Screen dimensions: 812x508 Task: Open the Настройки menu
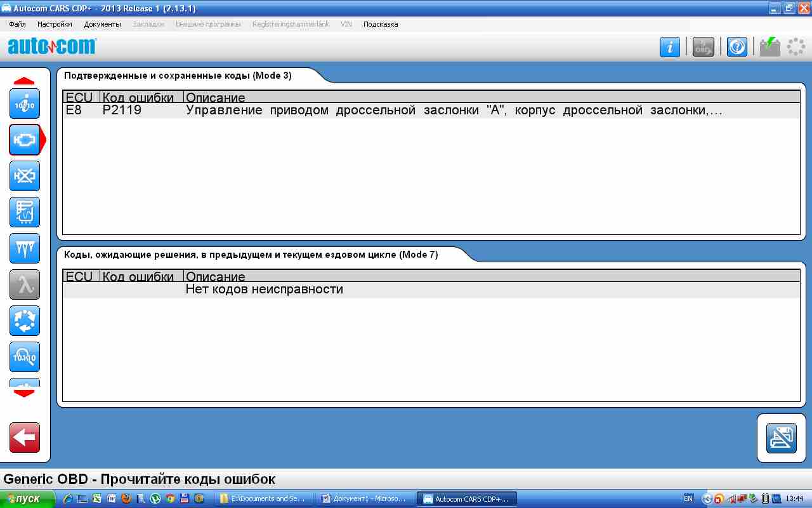pyautogui.click(x=55, y=24)
